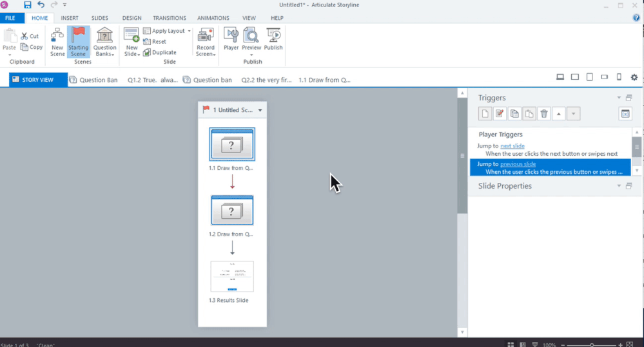The width and height of the screenshot is (644, 347).
Task: Click the zoom slider in status bar
Action: pos(592,345)
